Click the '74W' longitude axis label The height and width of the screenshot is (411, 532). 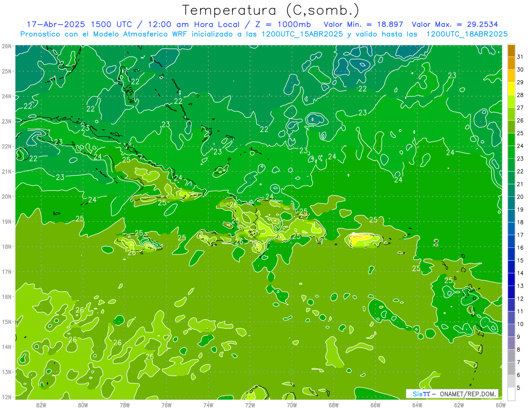(x=208, y=405)
